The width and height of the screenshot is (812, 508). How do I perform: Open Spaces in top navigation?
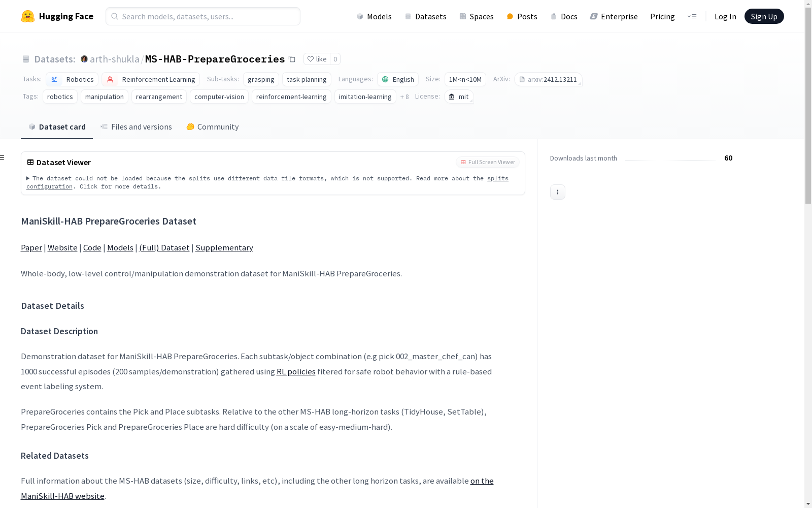(x=477, y=16)
